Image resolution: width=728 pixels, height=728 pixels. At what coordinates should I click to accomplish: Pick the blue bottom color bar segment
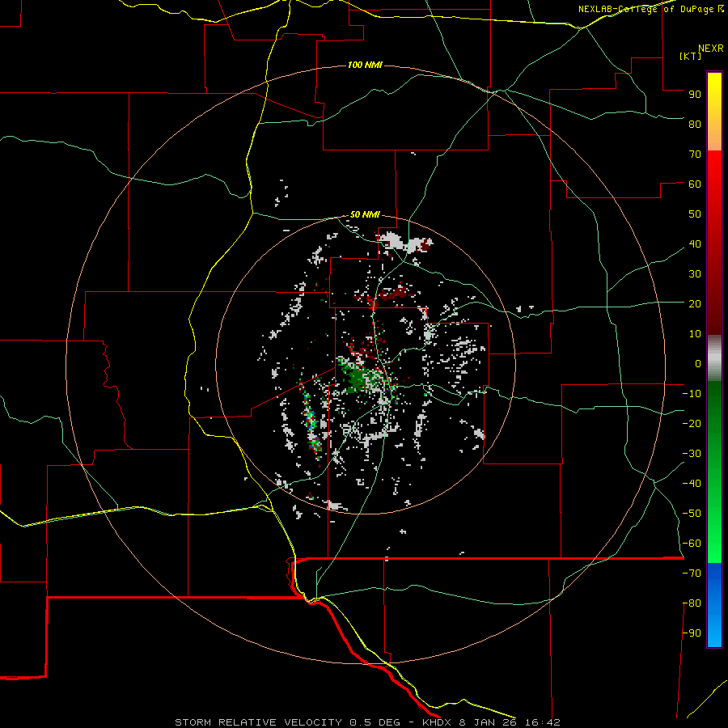point(714,605)
